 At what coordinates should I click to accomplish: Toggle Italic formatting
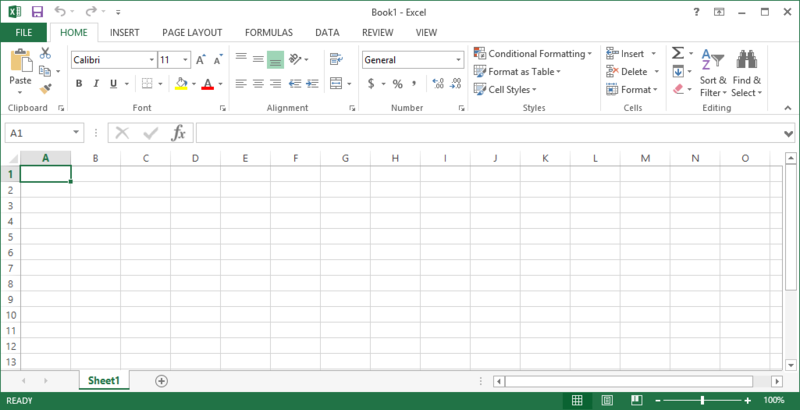[x=95, y=84]
